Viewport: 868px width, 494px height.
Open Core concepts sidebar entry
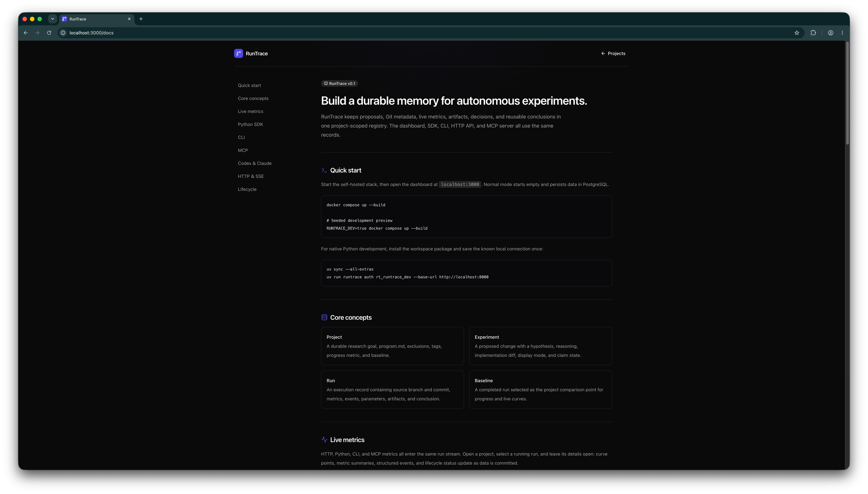[x=253, y=98]
